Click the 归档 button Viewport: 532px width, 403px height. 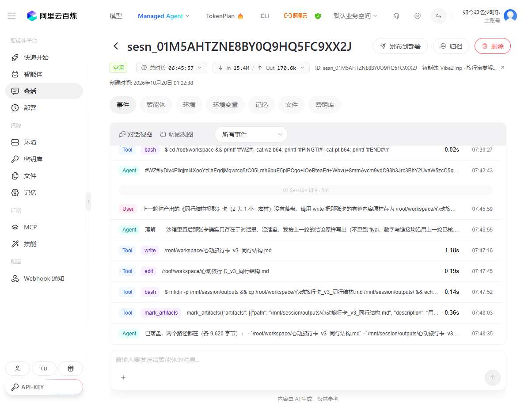[451, 46]
